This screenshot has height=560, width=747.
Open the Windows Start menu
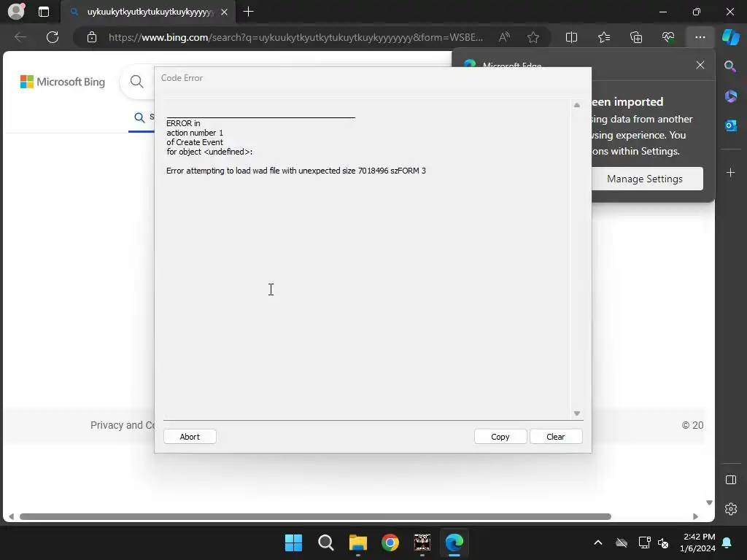point(293,542)
